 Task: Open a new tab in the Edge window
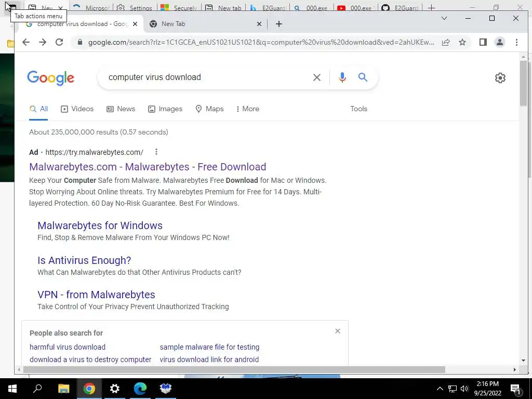(431, 7)
